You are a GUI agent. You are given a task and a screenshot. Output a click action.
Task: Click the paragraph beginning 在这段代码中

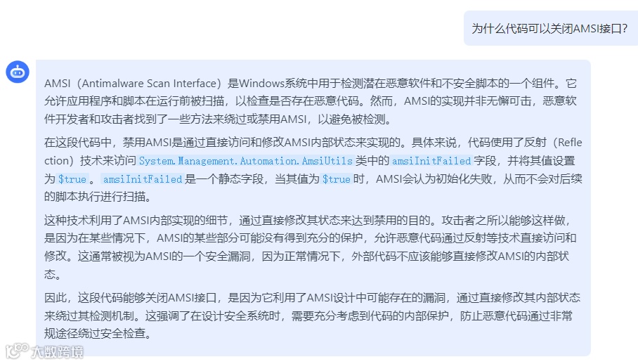[313, 169]
